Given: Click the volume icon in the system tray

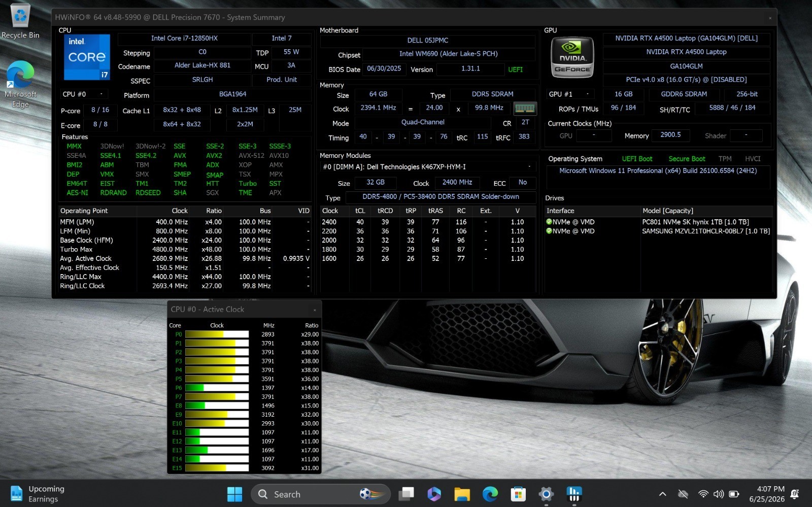Looking at the screenshot, I should pyautogui.click(x=719, y=494).
